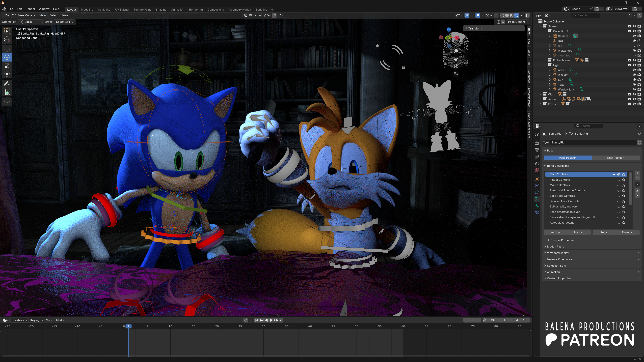Hide the Melwanted object in viewport

634,50
